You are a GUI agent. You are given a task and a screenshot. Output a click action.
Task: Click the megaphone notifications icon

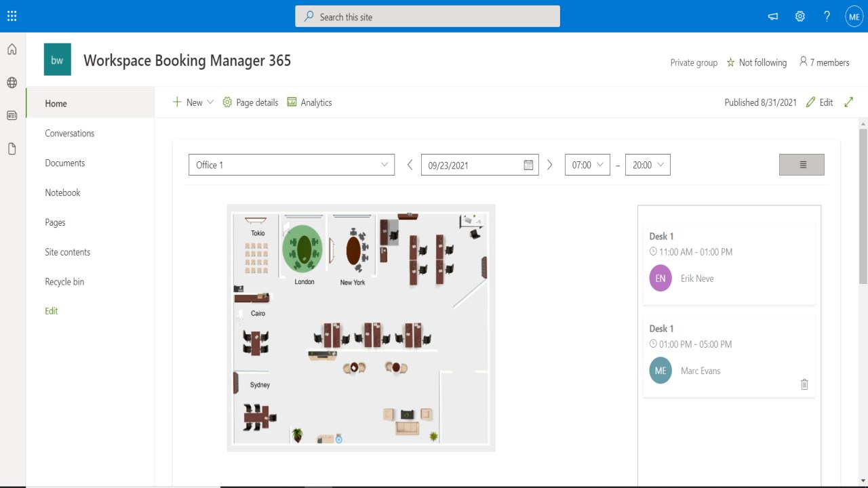pos(773,16)
